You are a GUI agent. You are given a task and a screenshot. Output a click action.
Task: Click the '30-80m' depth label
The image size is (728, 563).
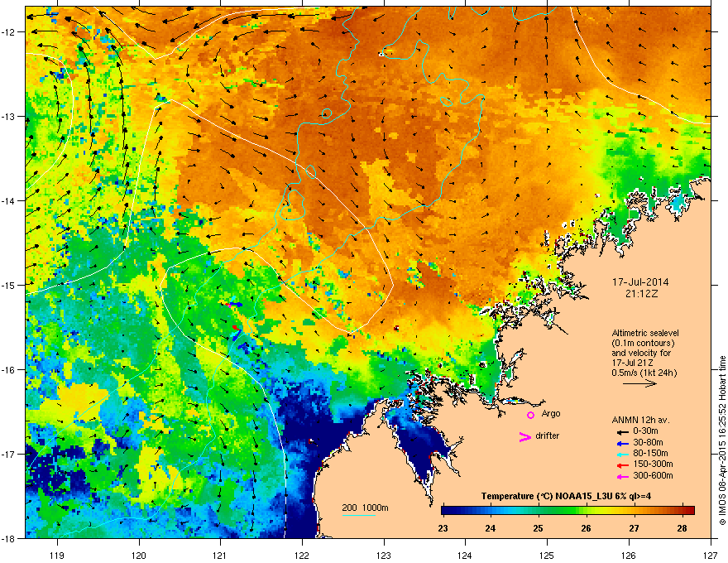[x=648, y=442]
